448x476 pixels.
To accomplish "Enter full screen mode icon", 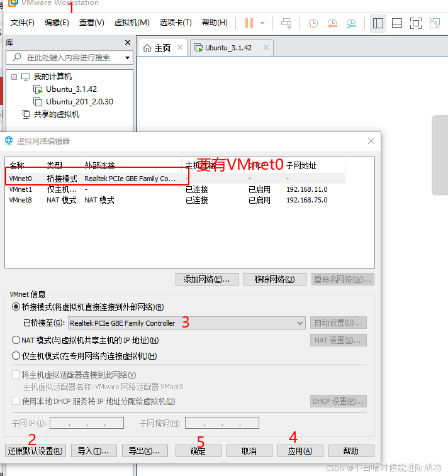I will tap(416, 23).
